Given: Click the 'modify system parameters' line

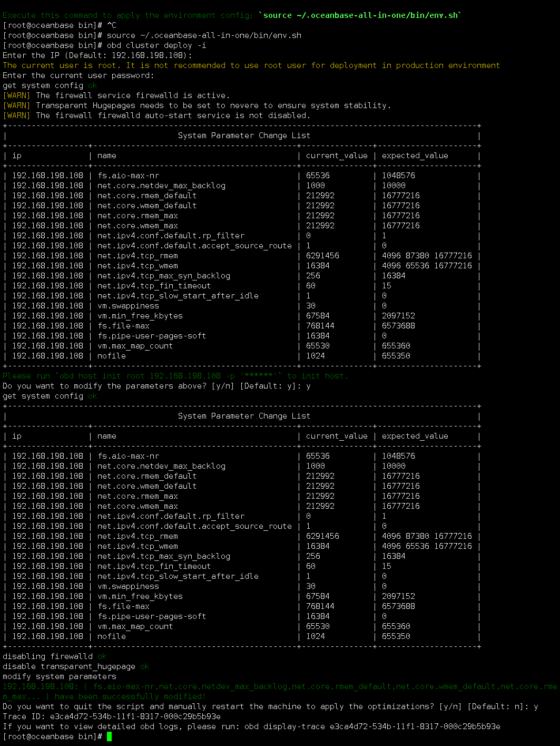Looking at the screenshot, I should point(60,676).
